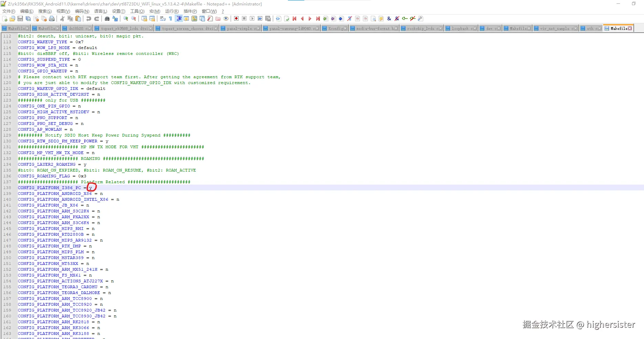Open the 文件(F) menu
The image size is (644, 339).
tap(9, 11)
